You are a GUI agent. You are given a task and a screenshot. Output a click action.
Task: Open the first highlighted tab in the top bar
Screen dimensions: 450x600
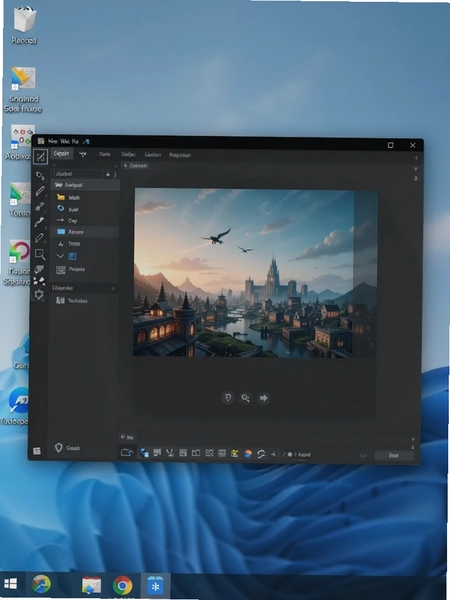pyautogui.click(x=61, y=154)
